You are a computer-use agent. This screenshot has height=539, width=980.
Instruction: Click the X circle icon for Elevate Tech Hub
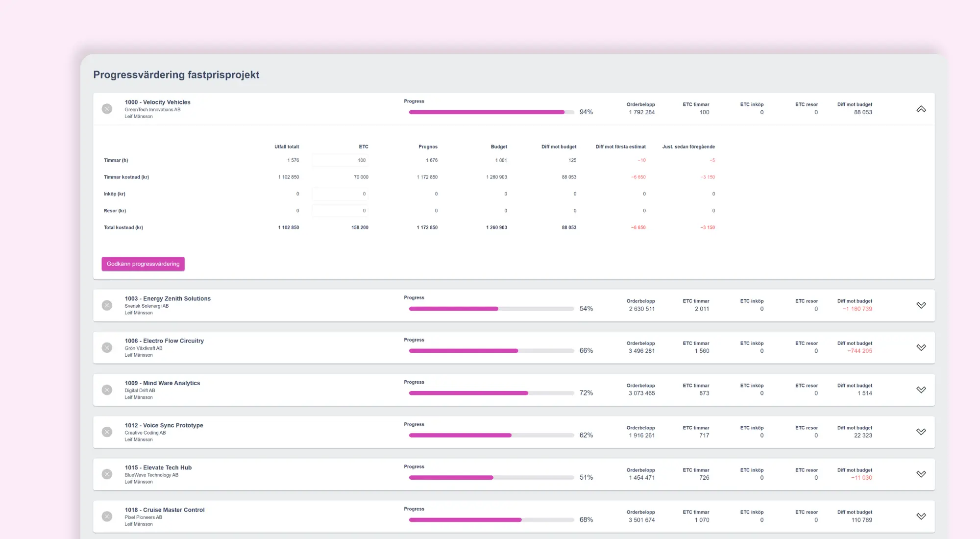point(107,474)
